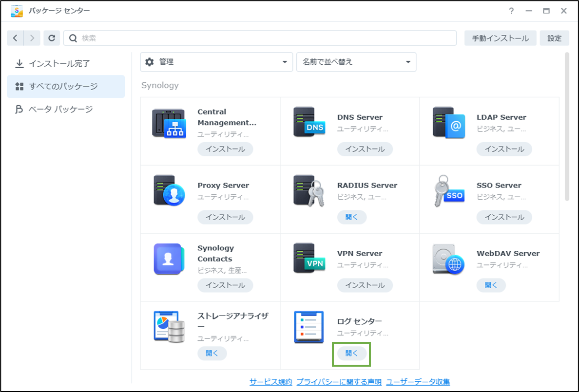Install SSO Server package
The width and height of the screenshot is (579, 392).
(504, 217)
